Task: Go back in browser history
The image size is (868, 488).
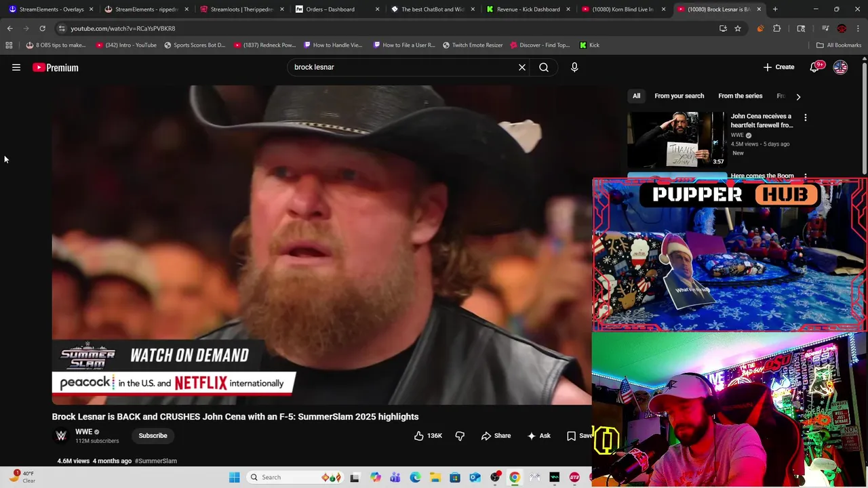Action: click(x=9, y=28)
